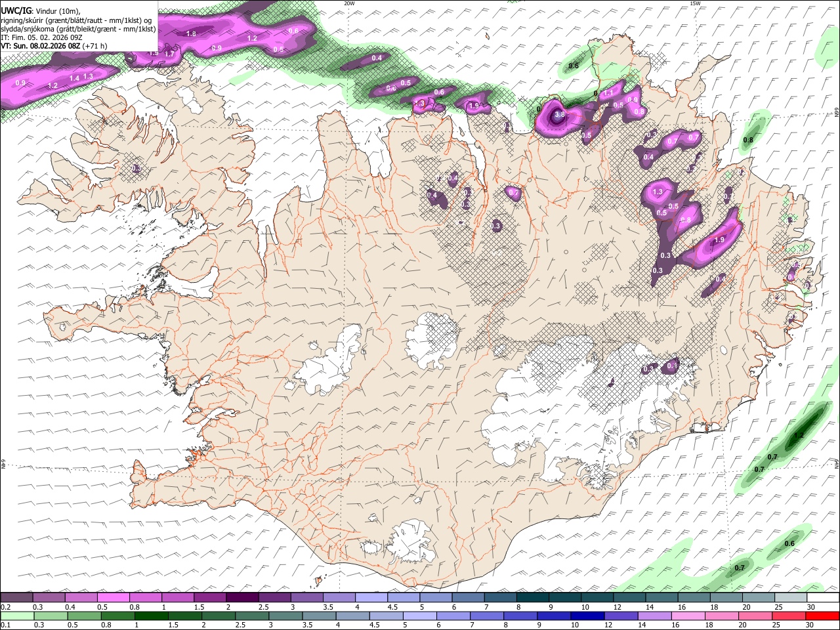Viewport: 840px width, 630px height.
Task: Select the 15W longitude label
Action: pyautogui.click(x=695, y=3)
